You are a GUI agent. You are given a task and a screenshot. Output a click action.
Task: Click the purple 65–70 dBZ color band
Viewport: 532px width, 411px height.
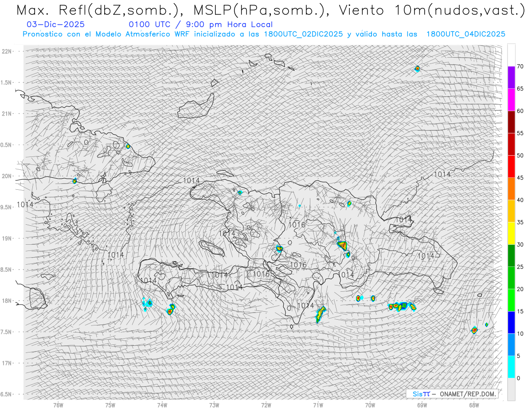point(511,78)
